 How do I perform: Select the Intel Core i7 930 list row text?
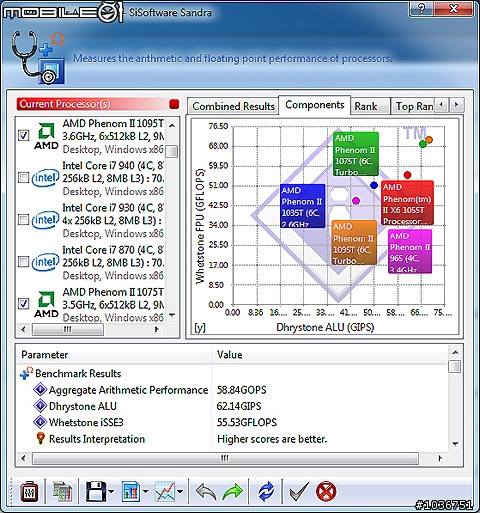[113, 220]
